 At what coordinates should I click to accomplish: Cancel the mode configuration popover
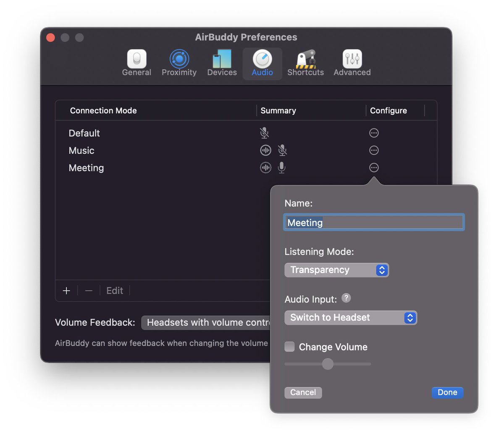point(303,392)
